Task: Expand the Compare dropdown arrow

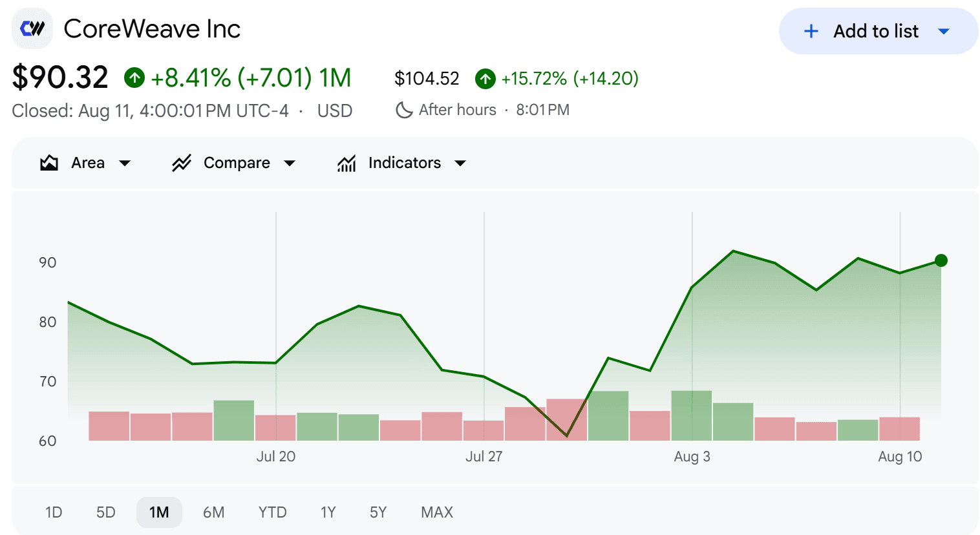Action: (290, 163)
